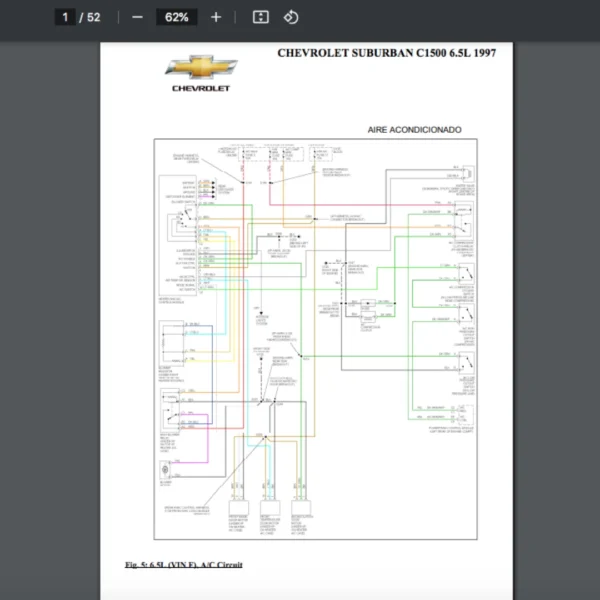The height and width of the screenshot is (600, 600).
Task: Click the total page count 52
Action: 94,17
